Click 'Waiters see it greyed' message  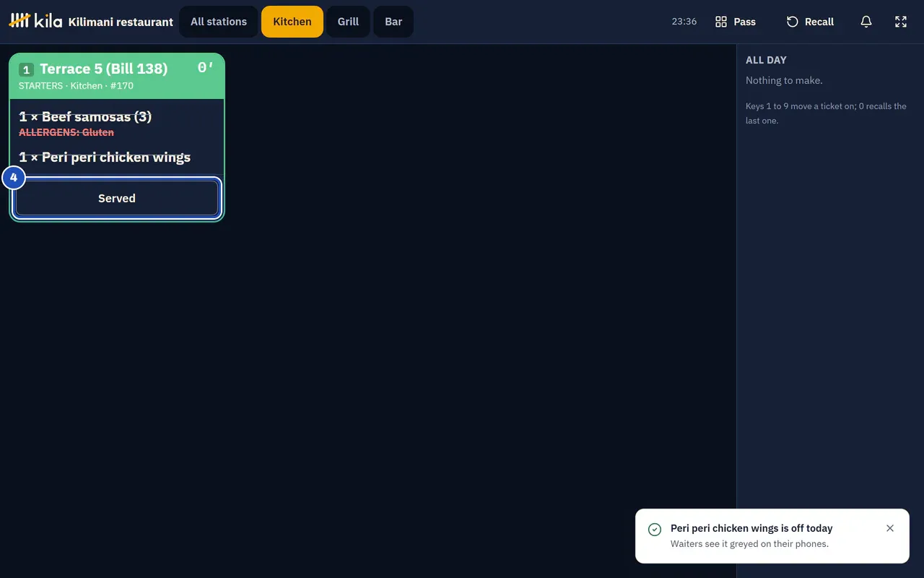point(749,543)
